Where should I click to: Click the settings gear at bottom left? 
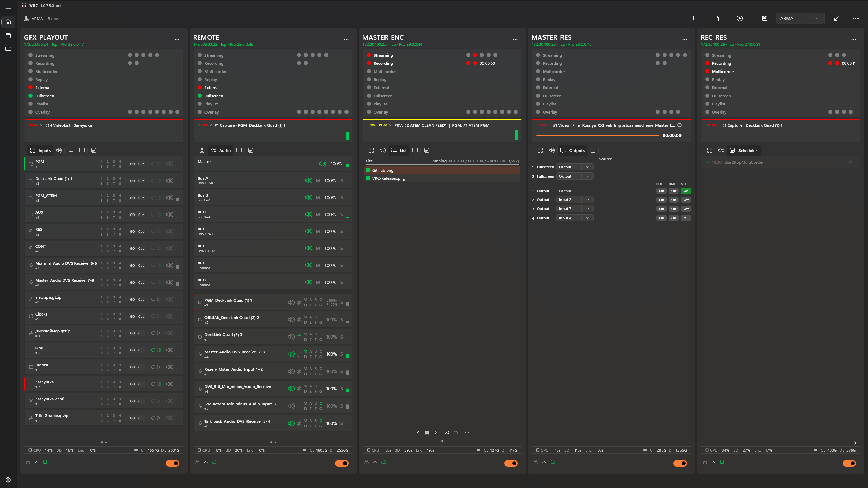click(x=8, y=480)
